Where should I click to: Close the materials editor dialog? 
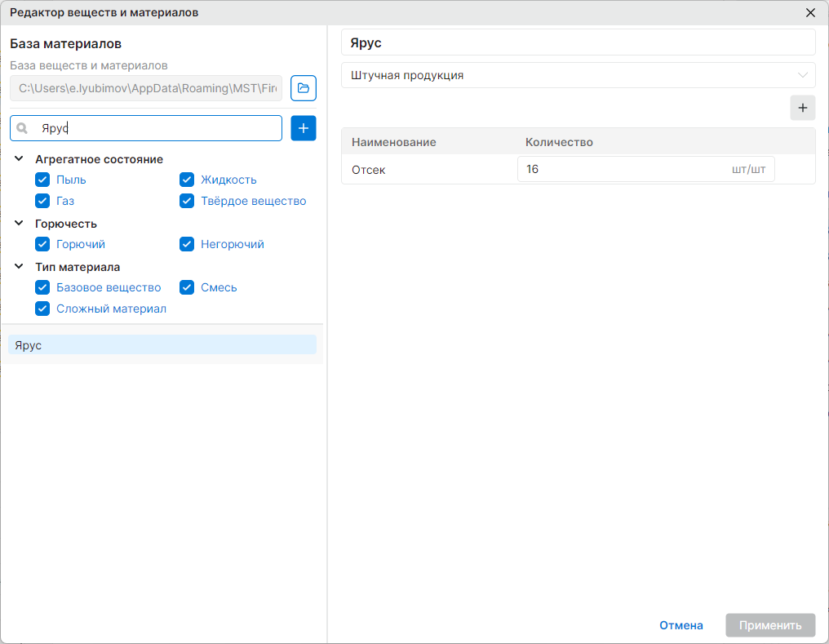tap(810, 13)
